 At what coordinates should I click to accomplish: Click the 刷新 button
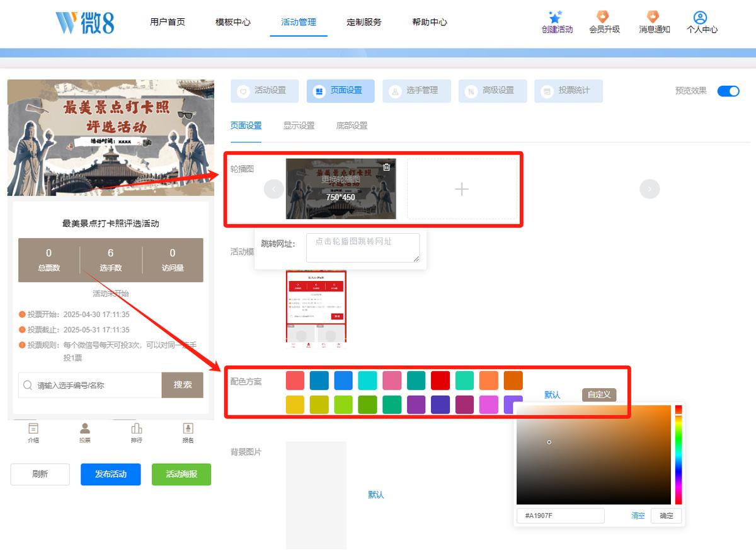pyautogui.click(x=40, y=474)
